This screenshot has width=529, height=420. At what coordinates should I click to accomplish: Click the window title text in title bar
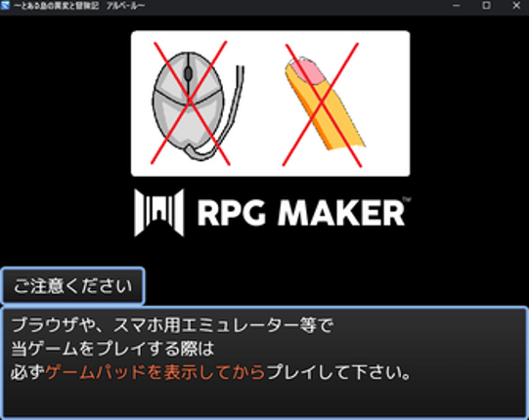point(79,6)
